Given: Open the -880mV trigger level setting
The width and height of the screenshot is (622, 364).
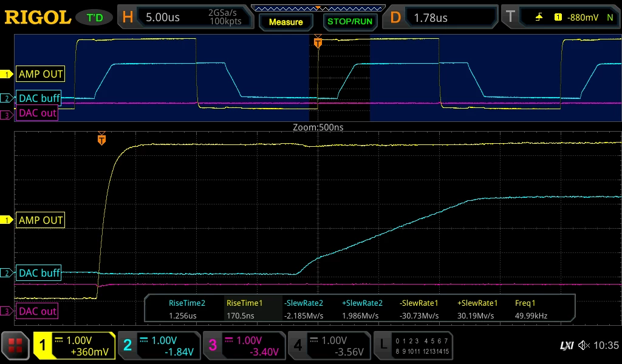Looking at the screenshot, I should (583, 18).
